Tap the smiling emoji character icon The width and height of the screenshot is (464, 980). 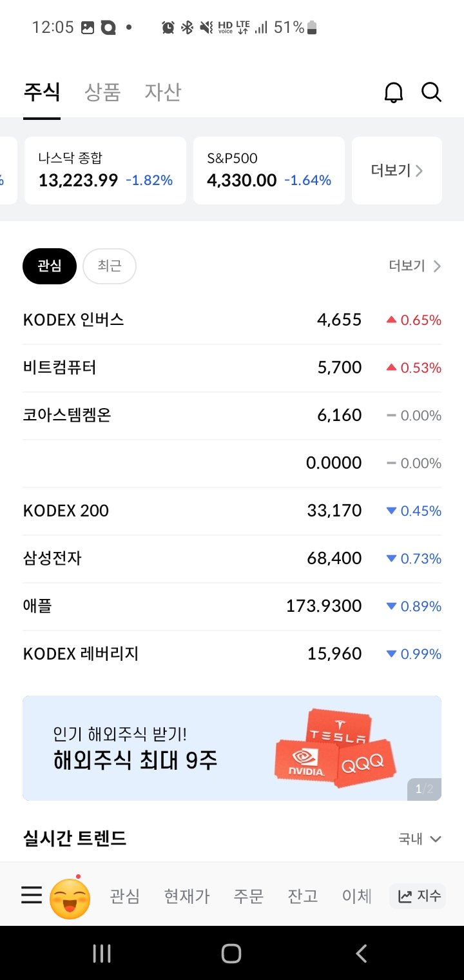(70, 898)
